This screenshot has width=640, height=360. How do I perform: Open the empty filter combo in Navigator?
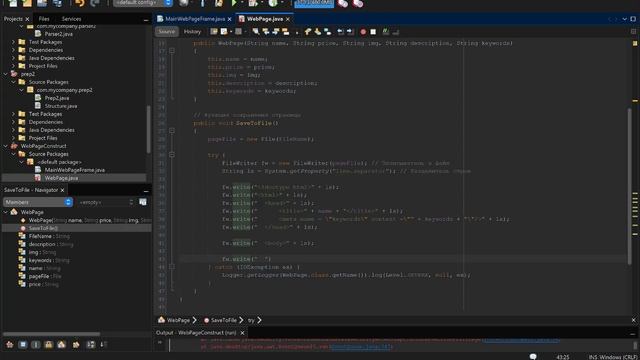point(106,202)
